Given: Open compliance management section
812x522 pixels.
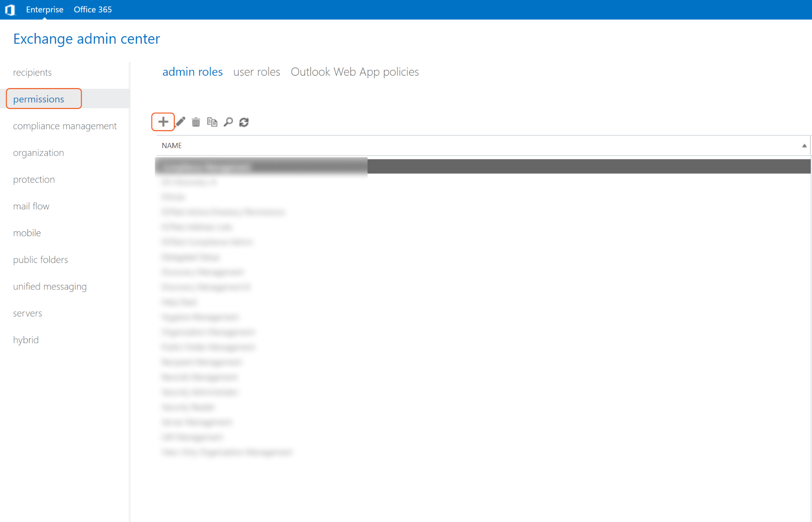Looking at the screenshot, I should click(x=65, y=126).
